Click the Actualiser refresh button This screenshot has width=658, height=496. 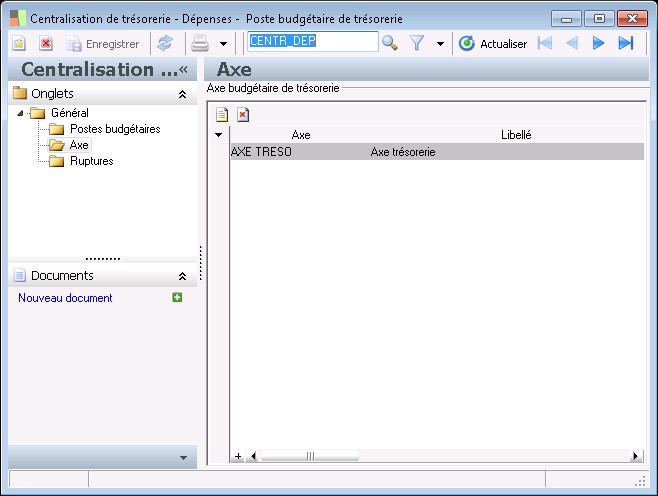pos(493,44)
